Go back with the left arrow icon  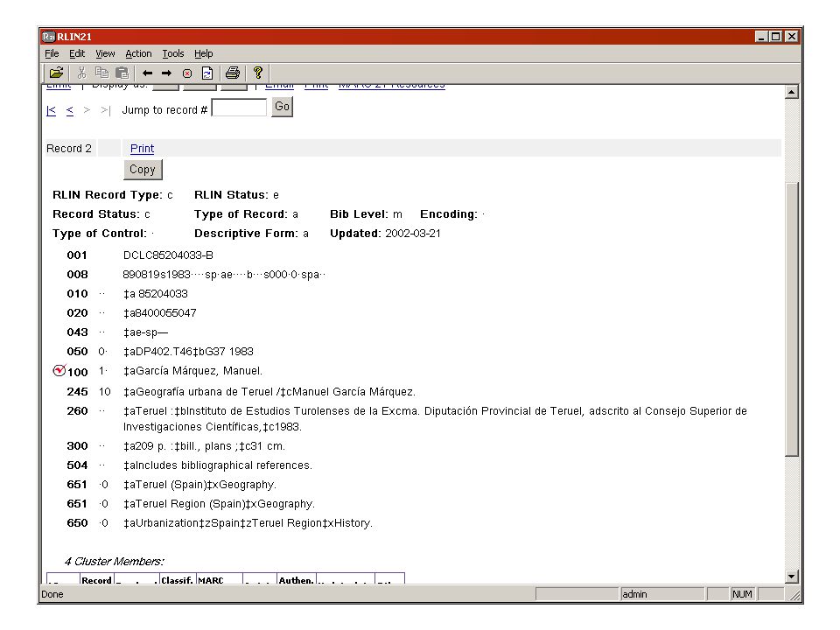(x=147, y=73)
